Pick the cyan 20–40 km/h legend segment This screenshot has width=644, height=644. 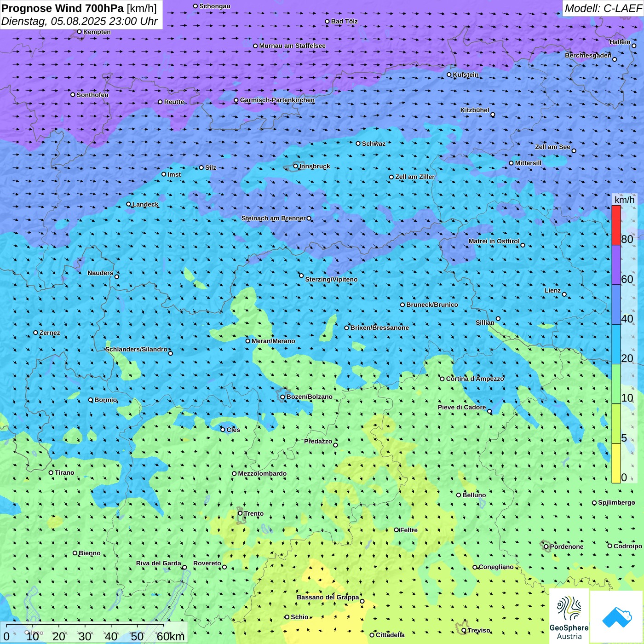pos(616,345)
